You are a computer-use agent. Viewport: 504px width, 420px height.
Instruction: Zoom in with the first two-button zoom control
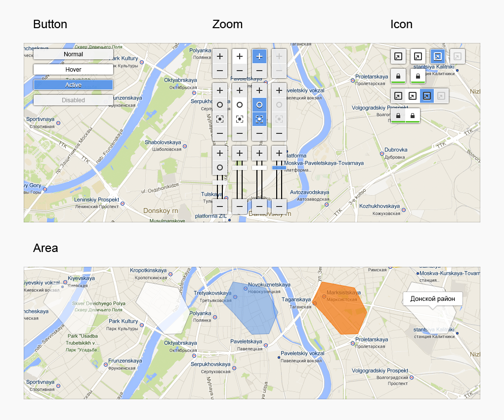[x=220, y=56]
